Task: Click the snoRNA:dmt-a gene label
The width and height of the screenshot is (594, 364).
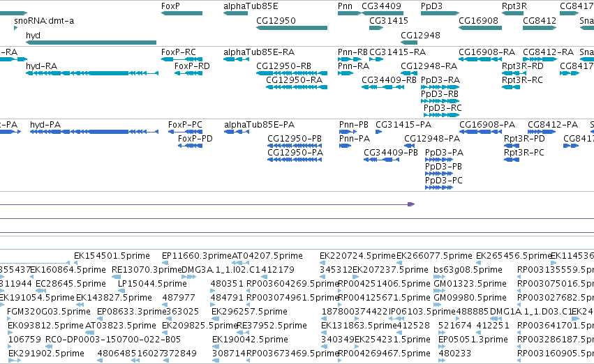Action: (x=44, y=21)
